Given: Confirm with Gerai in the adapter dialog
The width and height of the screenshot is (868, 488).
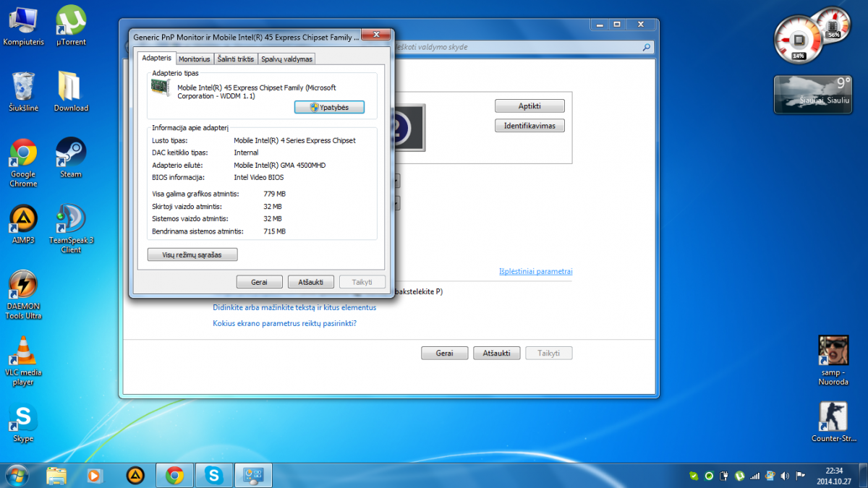Looking at the screenshot, I should 259,282.
